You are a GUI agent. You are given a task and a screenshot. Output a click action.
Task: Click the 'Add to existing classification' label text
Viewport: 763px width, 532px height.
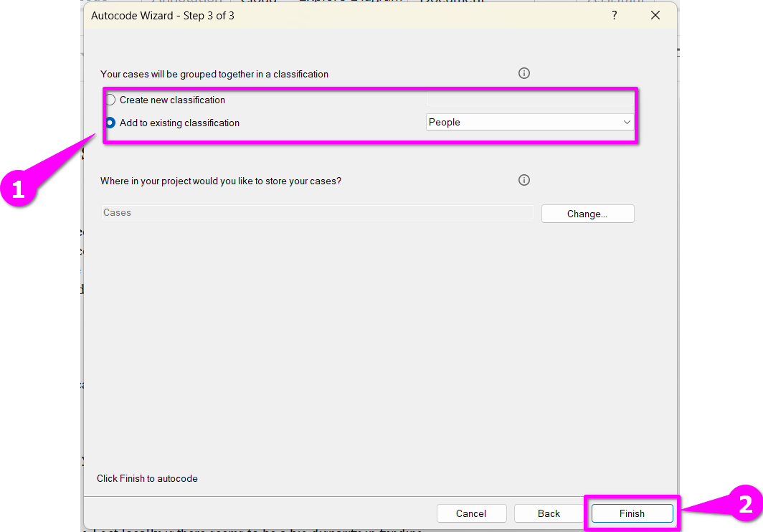click(x=179, y=123)
